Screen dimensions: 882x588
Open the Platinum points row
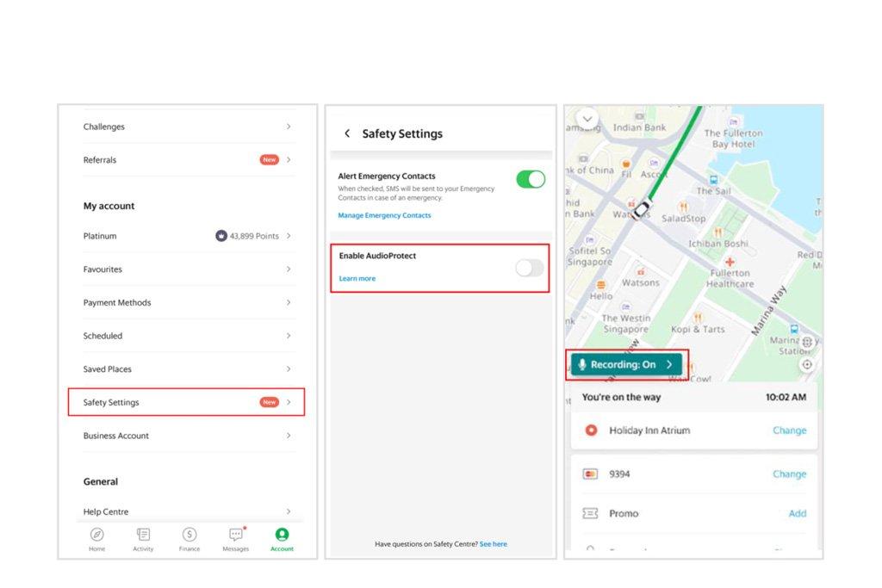pyautogui.click(x=186, y=236)
